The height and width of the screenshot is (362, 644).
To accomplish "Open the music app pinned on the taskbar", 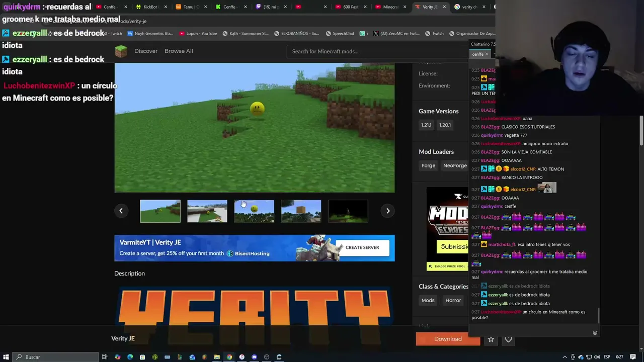I will point(242,357).
